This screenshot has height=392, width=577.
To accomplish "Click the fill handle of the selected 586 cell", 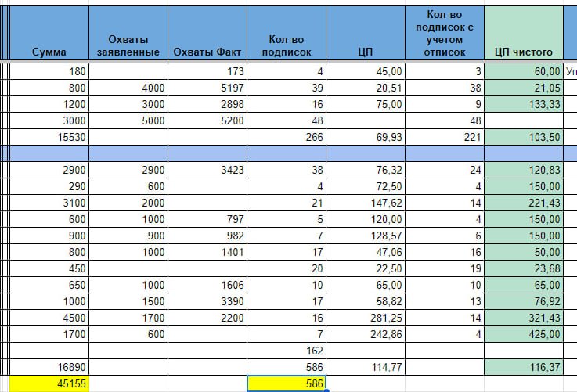I will pyautogui.click(x=326, y=390).
